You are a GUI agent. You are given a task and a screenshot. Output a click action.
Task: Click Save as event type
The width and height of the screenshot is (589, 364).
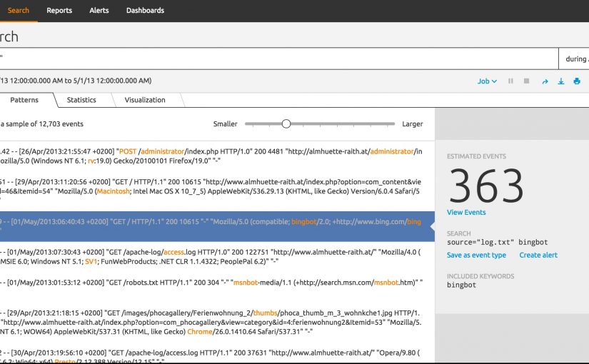pos(476,255)
